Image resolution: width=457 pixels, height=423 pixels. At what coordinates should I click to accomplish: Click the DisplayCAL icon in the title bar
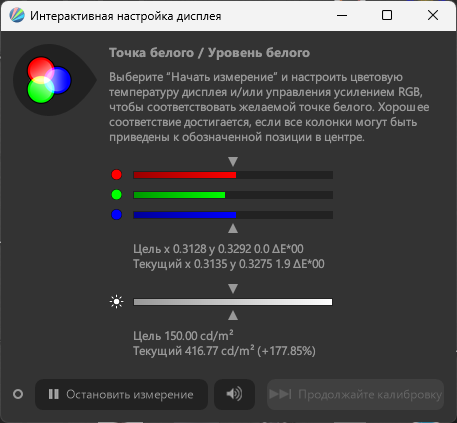coord(17,15)
